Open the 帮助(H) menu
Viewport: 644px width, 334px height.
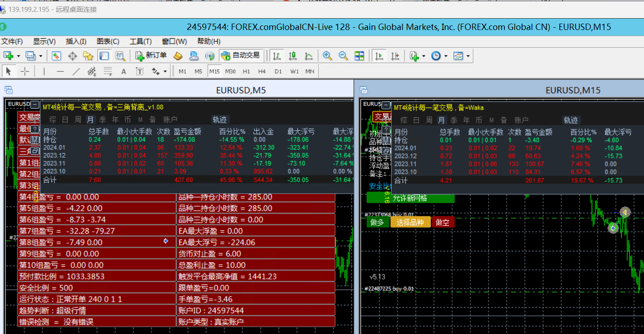click(x=209, y=41)
